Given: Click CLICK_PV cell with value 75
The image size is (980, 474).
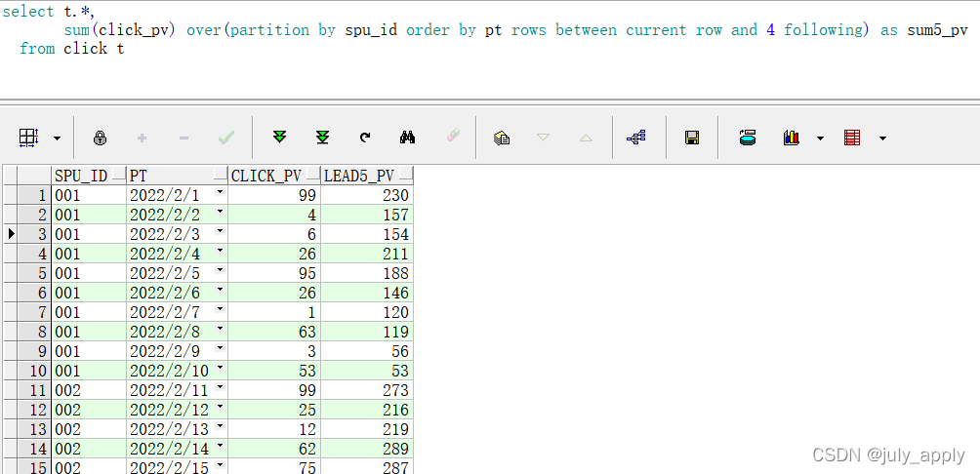Looking at the screenshot, I should 274,466.
